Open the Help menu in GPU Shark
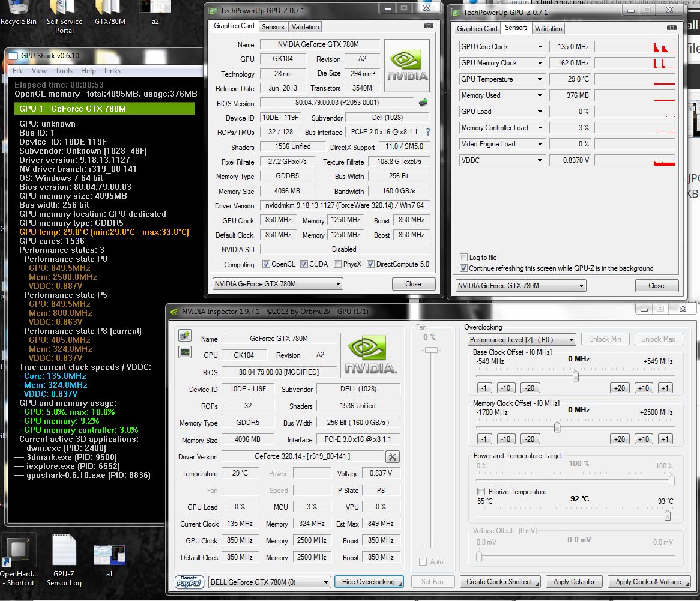This screenshot has height=601, width=700. point(88,71)
